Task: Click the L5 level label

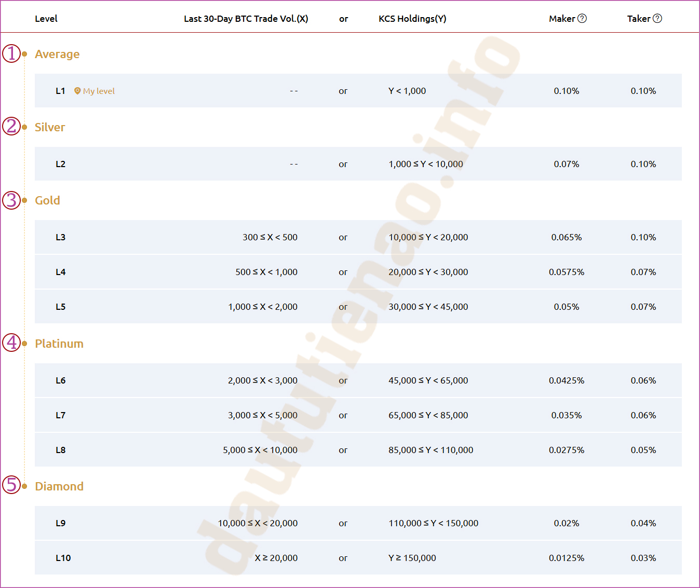Action: [61, 307]
